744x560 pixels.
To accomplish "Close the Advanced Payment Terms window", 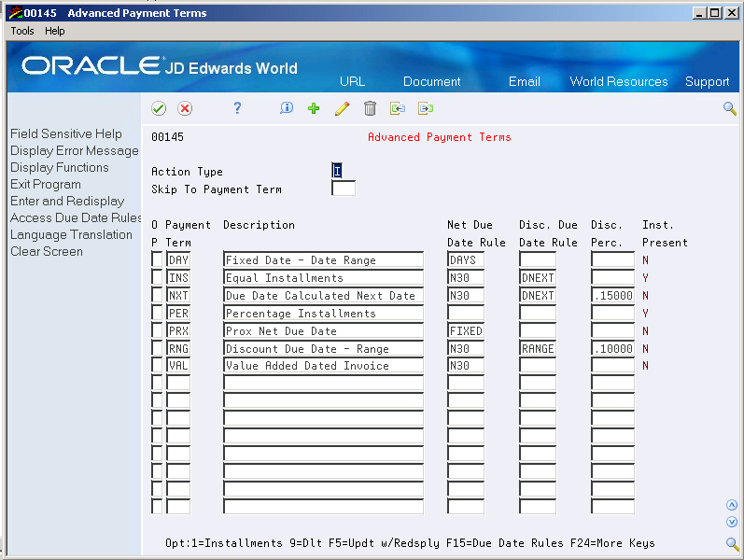I will coord(732,13).
